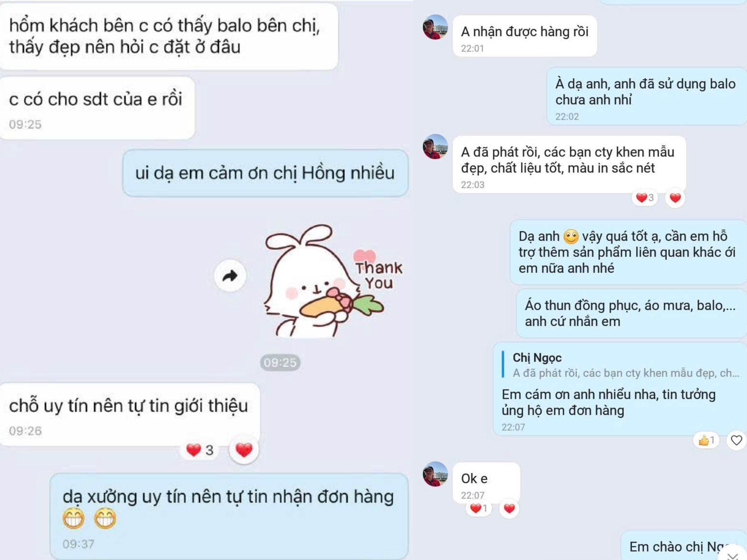Tap the 09:25 timestamp pill under the sticker
The width and height of the screenshot is (747, 560).
coord(280,363)
